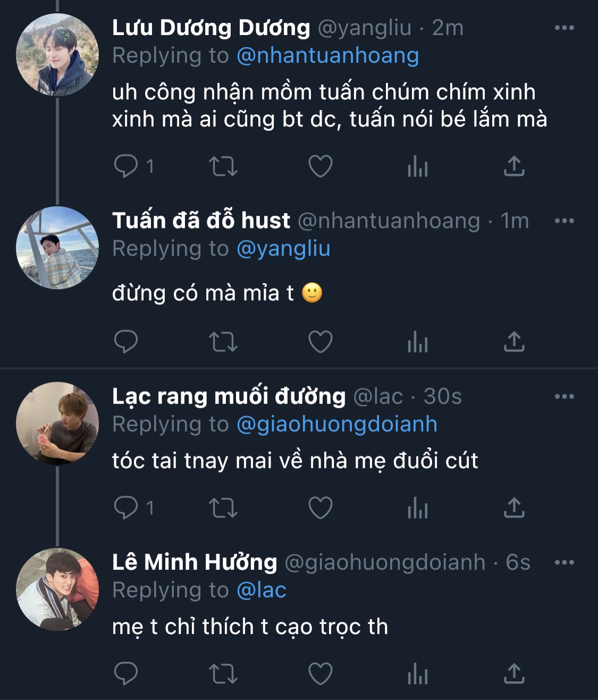Screen dimensions: 598x700
Task: Open more menu on Tuấn đã đỗ hust's tweet
Action: (x=564, y=221)
